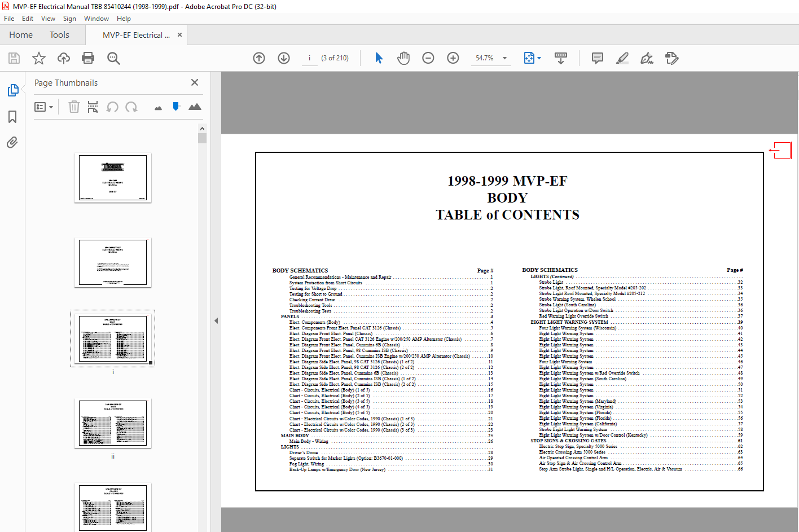Open the thumbnails Options dropdown menu
This screenshot has width=799, height=532.
pos(43,107)
